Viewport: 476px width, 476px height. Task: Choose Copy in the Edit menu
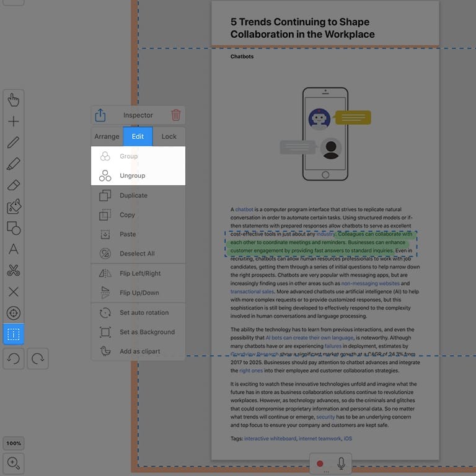(x=138, y=214)
